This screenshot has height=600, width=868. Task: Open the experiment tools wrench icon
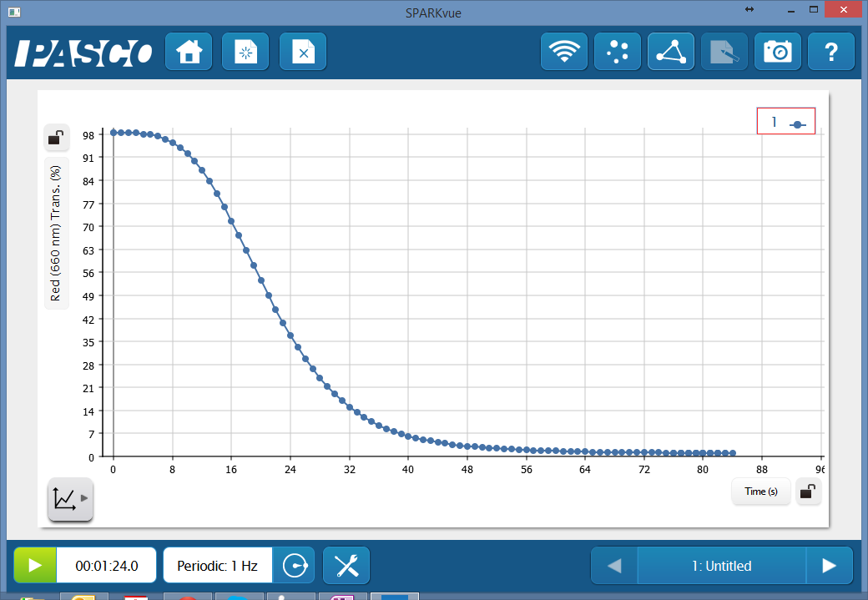[346, 565]
